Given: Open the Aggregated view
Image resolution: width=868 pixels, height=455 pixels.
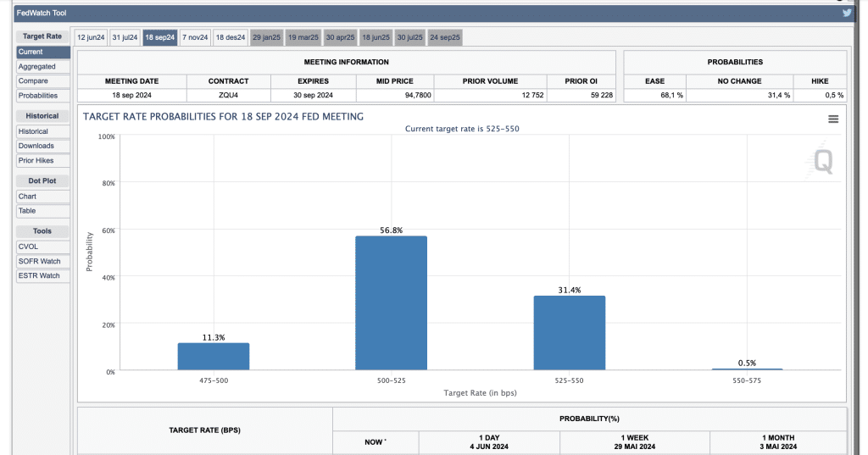Looking at the screenshot, I should (x=43, y=66).
